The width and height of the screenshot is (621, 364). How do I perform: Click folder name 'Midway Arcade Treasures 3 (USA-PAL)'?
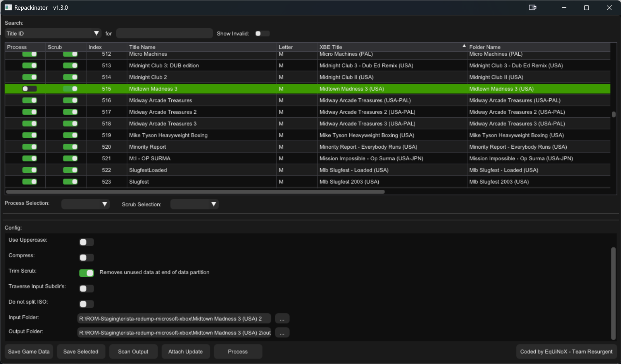click(x=517, y=124)
